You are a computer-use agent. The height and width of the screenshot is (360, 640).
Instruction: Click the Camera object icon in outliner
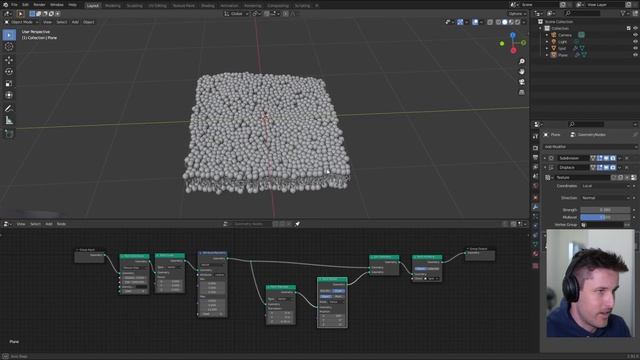[x=554, y=35]
